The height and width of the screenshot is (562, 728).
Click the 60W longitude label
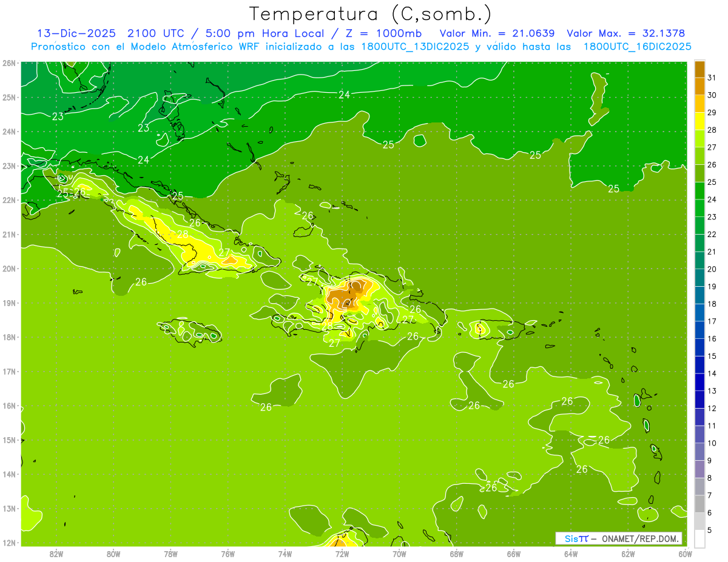click(x=686, y=553)
